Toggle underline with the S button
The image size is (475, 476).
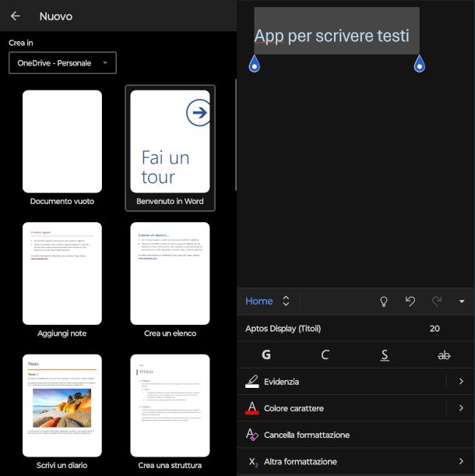coord(385,354)
